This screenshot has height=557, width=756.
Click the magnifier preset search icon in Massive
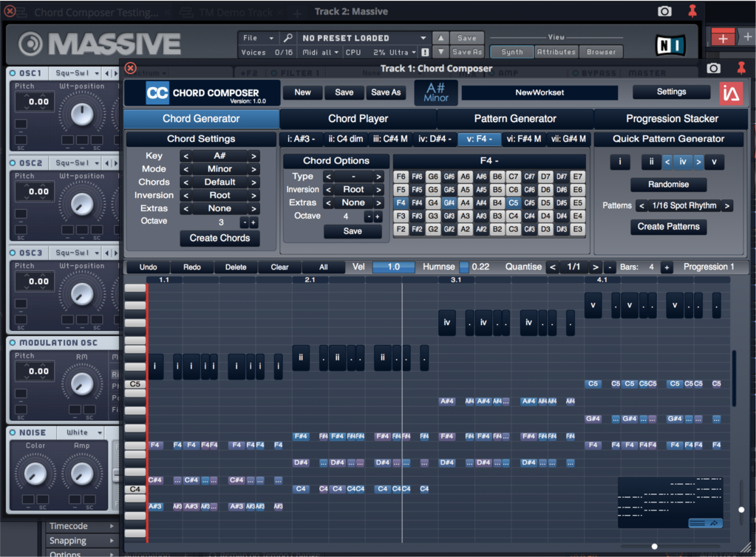pyautogui.click(x=288, y=38)
